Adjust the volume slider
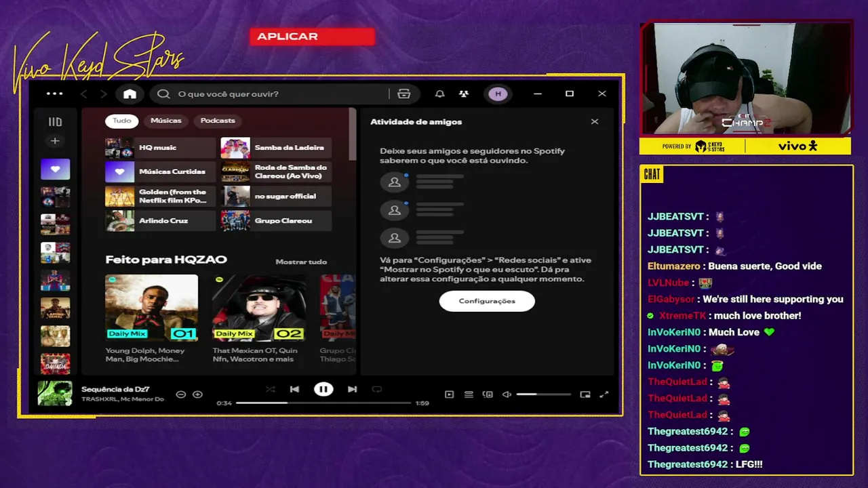Image resolution: width=868 pixels, height=488 pixels. [x=543, y=394]
